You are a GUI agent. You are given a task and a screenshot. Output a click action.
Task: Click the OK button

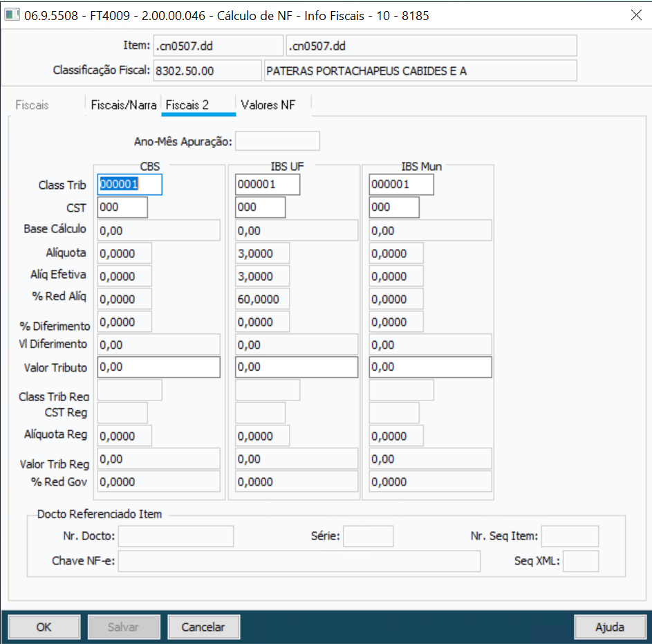click(44, 627)
